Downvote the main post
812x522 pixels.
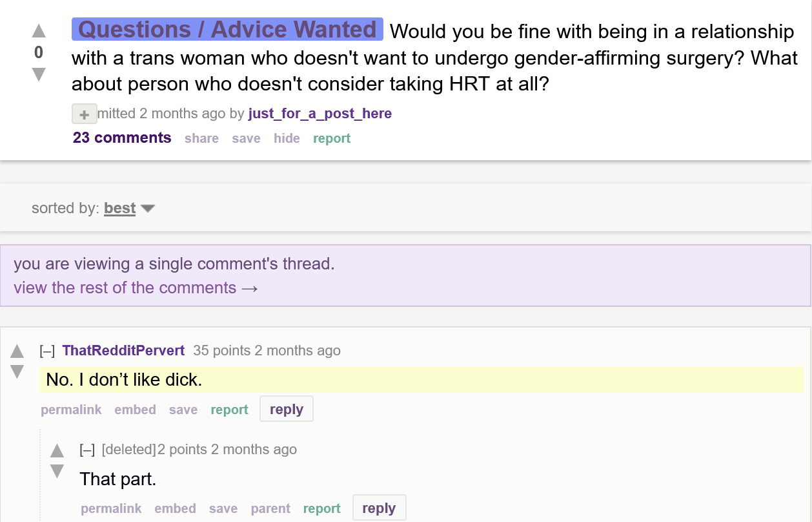tap(39, 75)
